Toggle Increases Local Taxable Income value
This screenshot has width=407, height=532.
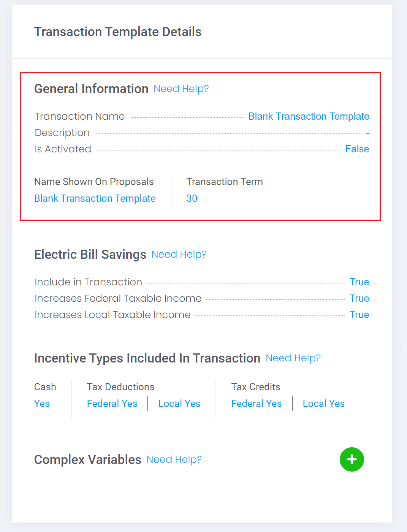pyautogui.click(x=359, y=315)
